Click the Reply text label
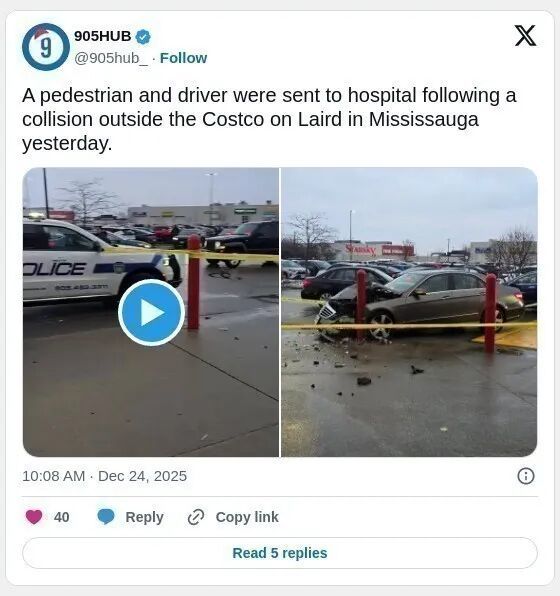Image resolution: width=560 pixels, height=596 pixels. tap(144, 517)
